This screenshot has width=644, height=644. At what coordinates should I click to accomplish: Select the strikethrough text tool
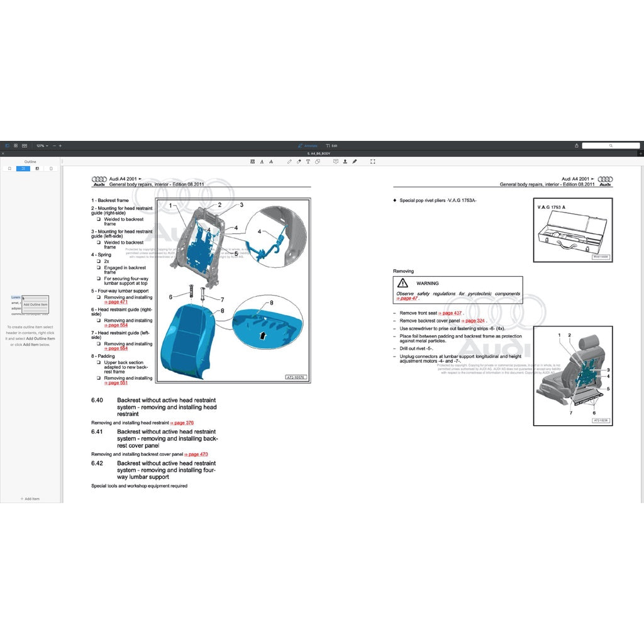click(x=270, y=162)
